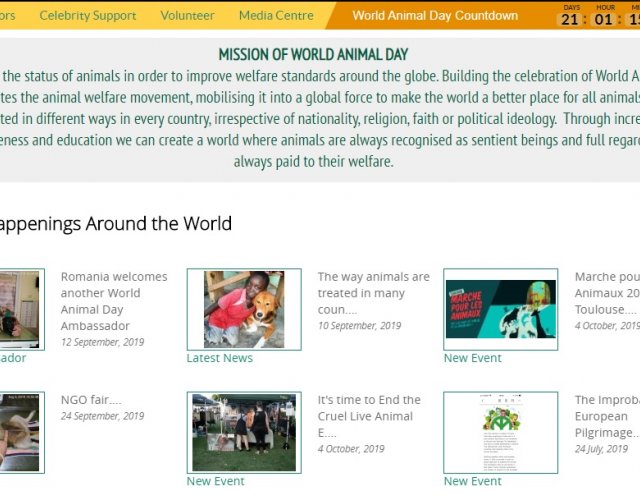
Task: Open the NGO fair article
Action: tap(91, 400)
